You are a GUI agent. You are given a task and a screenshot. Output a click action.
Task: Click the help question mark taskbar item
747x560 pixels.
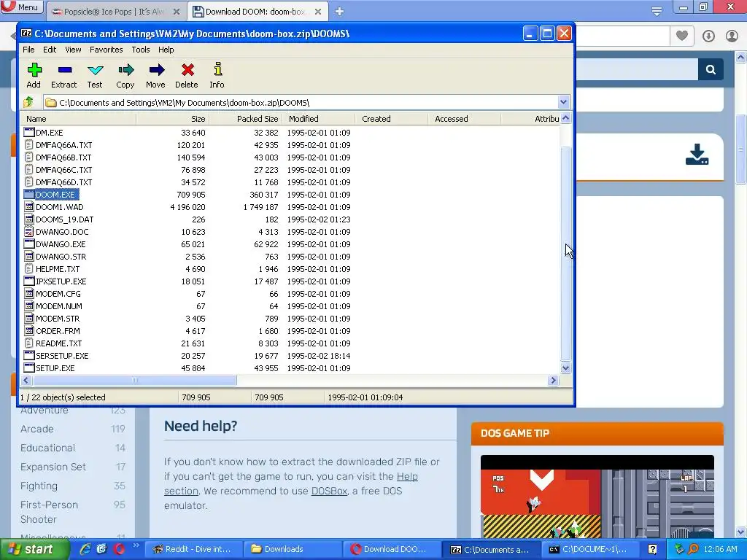click(x=652, y=550)
